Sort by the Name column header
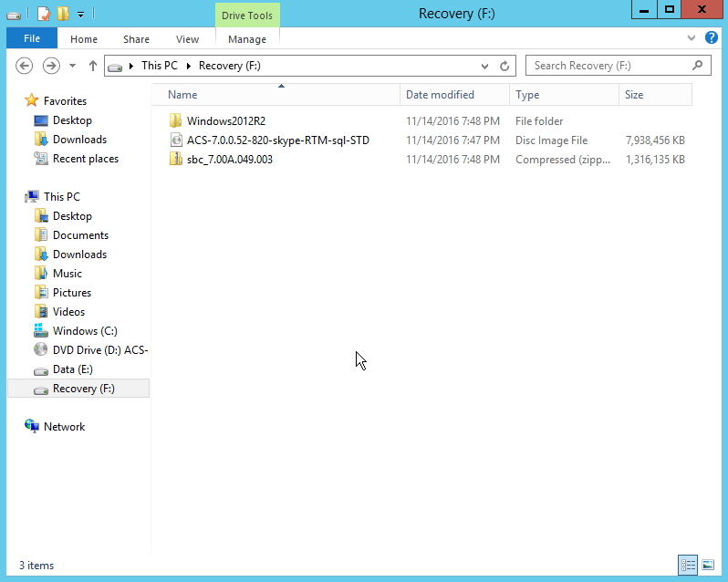 point(276,95)
